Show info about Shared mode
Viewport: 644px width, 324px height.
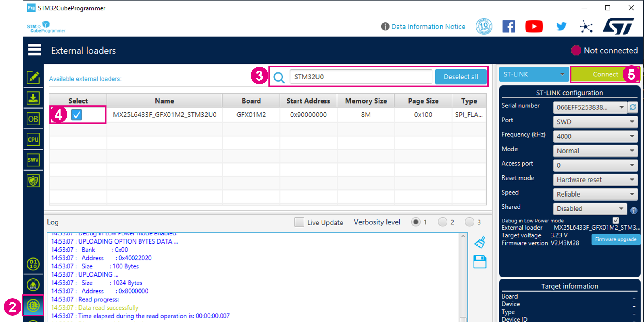[634, 210]
